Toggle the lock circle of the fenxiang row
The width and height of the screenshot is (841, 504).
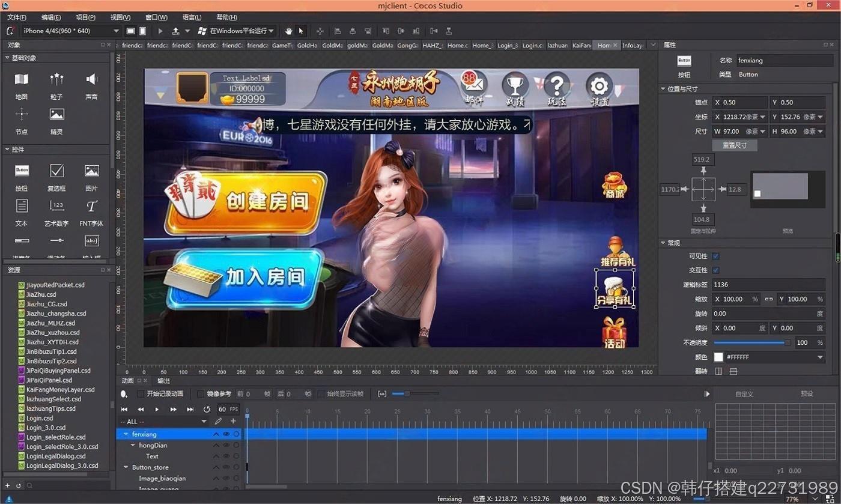237,434
